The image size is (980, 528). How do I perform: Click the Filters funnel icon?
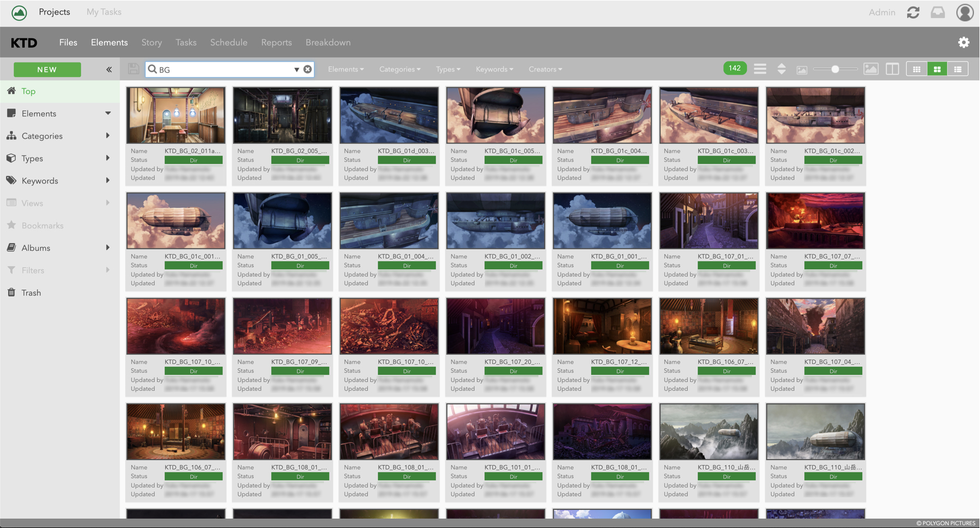point(11,270)
